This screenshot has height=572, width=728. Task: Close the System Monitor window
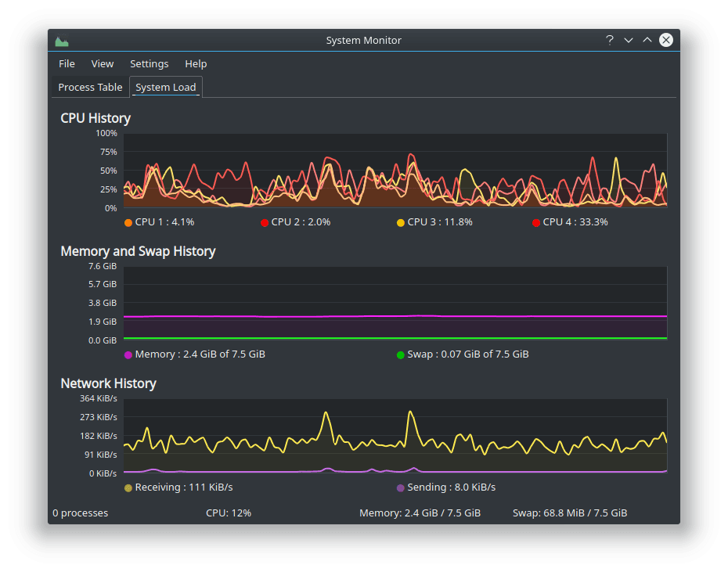666,40
